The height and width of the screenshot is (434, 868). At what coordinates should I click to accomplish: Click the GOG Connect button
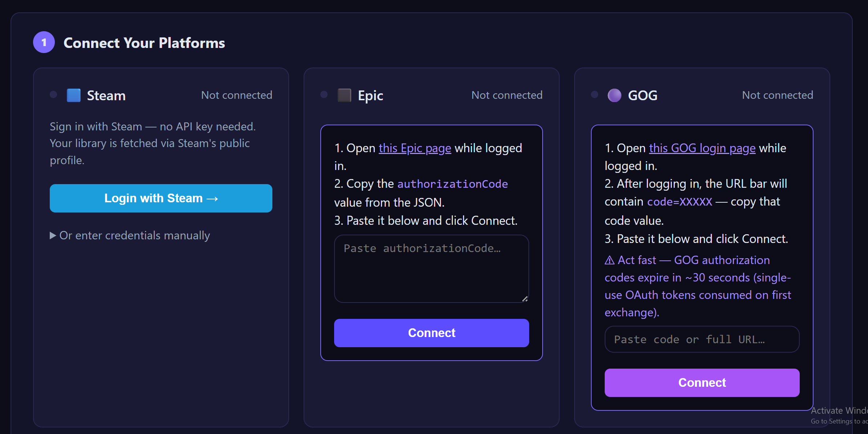(x=702, y=383)
